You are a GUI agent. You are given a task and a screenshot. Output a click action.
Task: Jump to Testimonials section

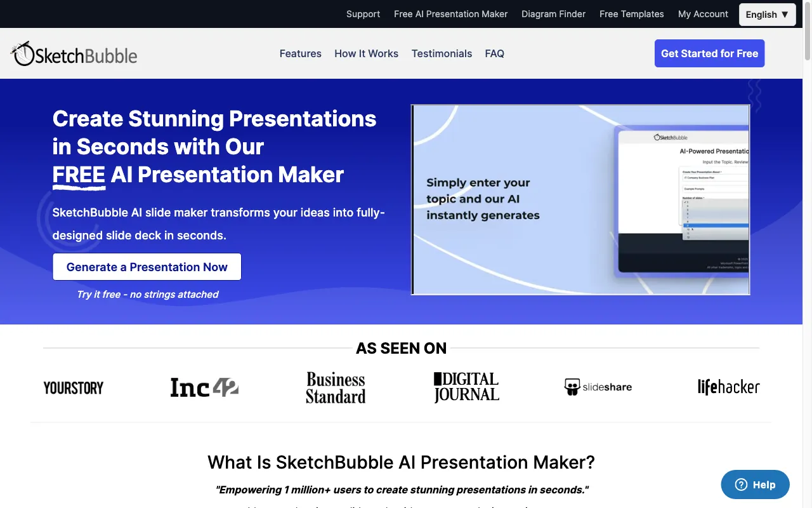[442, 53]
